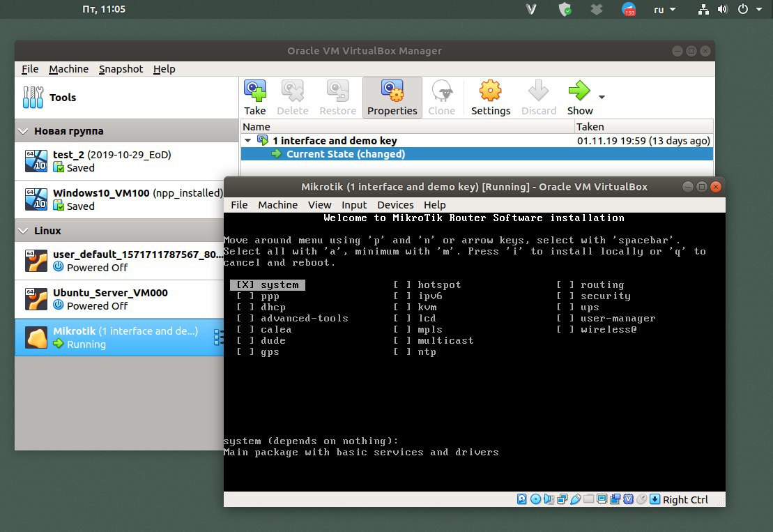Viewport: 773px width, 532px height.
Task: Click display indicator in VM status bar
Action: coord(602,499)
